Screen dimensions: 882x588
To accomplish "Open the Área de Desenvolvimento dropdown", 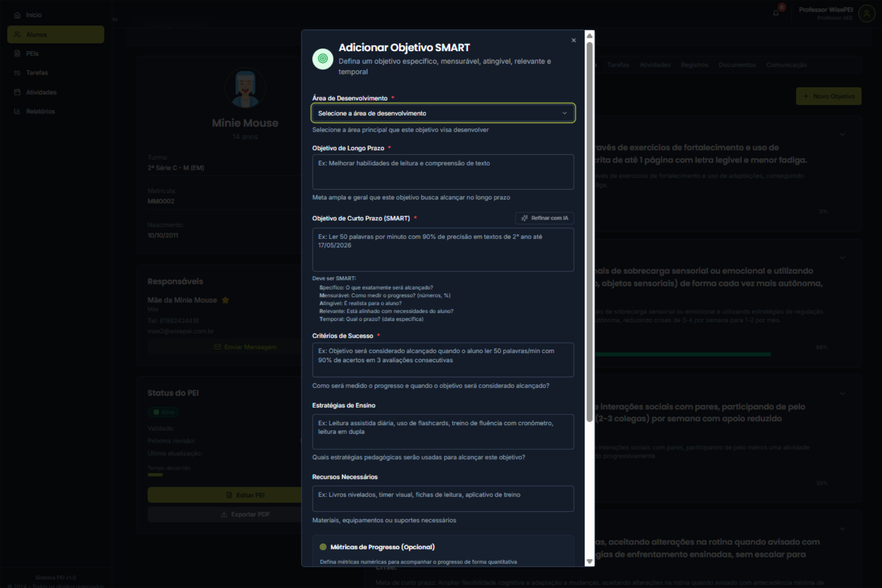I will click(x=443, y=113).
